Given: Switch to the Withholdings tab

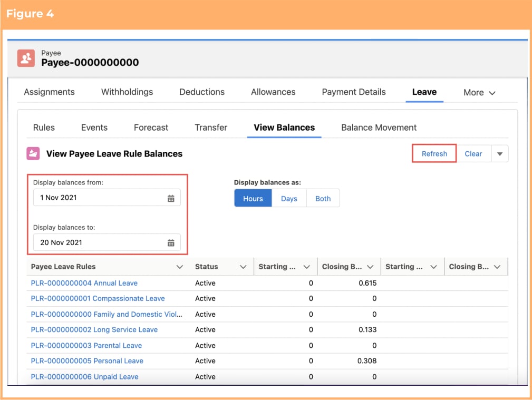Looking at the screenshot, I should pyautogui.click(x=127, y=92).
